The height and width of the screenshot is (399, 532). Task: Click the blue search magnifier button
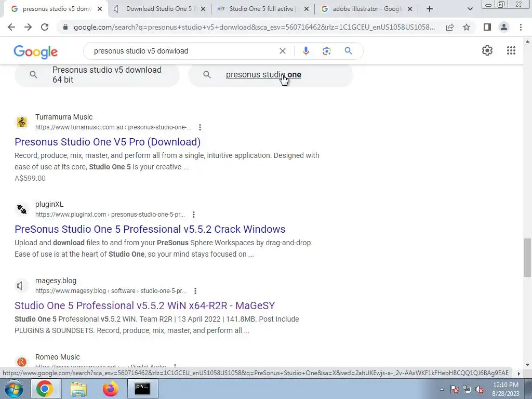tap(348, 51)
